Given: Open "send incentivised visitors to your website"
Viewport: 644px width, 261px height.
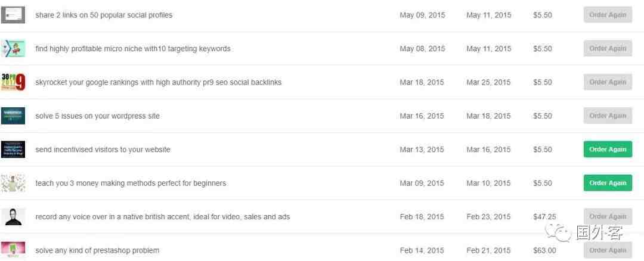Looking at the screenshot, I should (x=103, y=150).
